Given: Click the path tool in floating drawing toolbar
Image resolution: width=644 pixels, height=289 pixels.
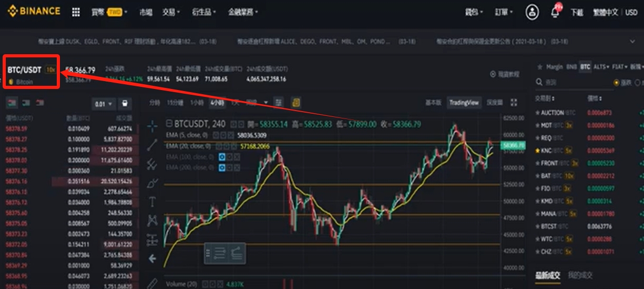Looking at the screenshot, I should 237,254.
